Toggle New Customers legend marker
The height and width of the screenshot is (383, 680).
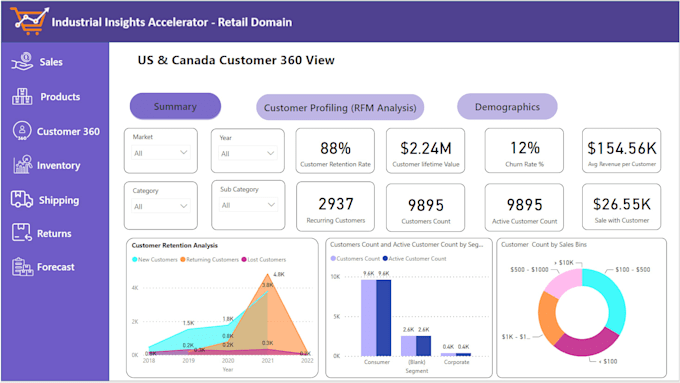(134, 259)
